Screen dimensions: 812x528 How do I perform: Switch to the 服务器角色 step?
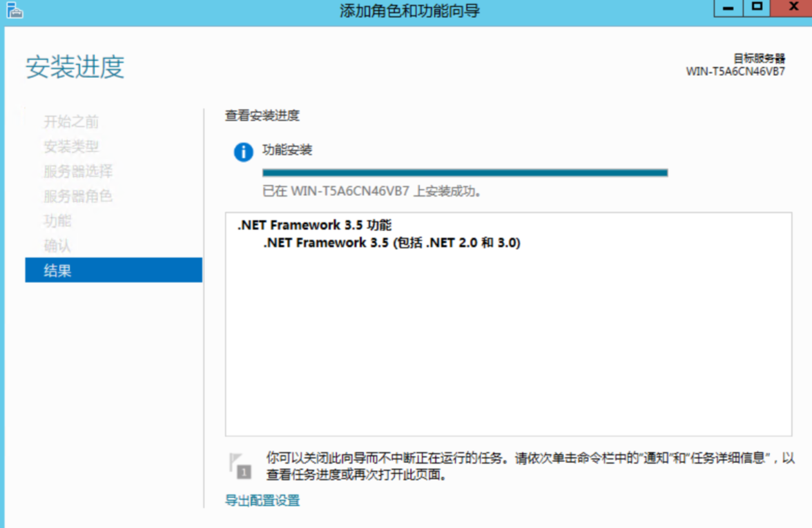click(78, 197)
